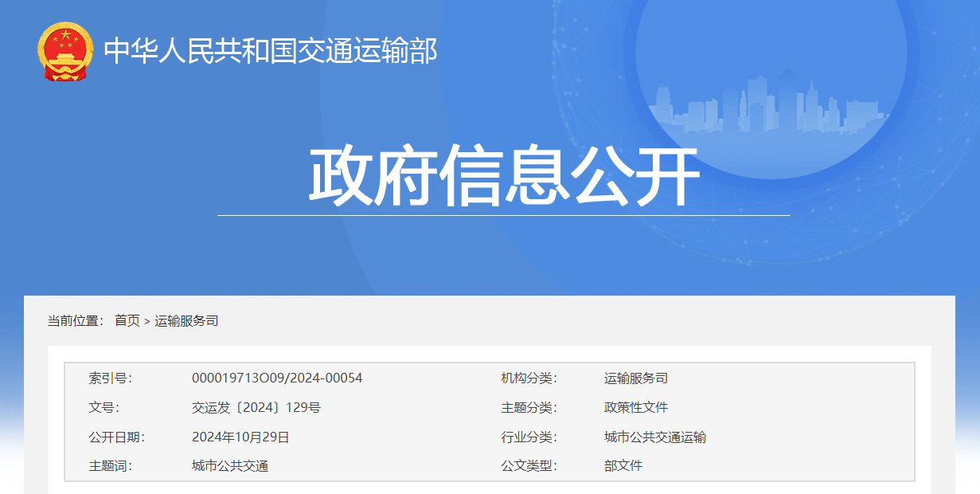This screenshot has height=494, width=980.
Task: Select the 当前位置 label text
Action: [76, 321]
